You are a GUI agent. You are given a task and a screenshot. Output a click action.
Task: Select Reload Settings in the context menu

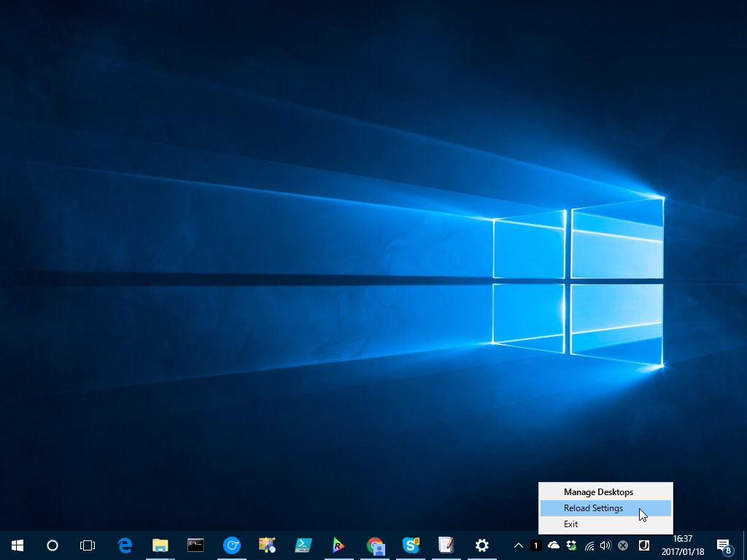[592, 507]
